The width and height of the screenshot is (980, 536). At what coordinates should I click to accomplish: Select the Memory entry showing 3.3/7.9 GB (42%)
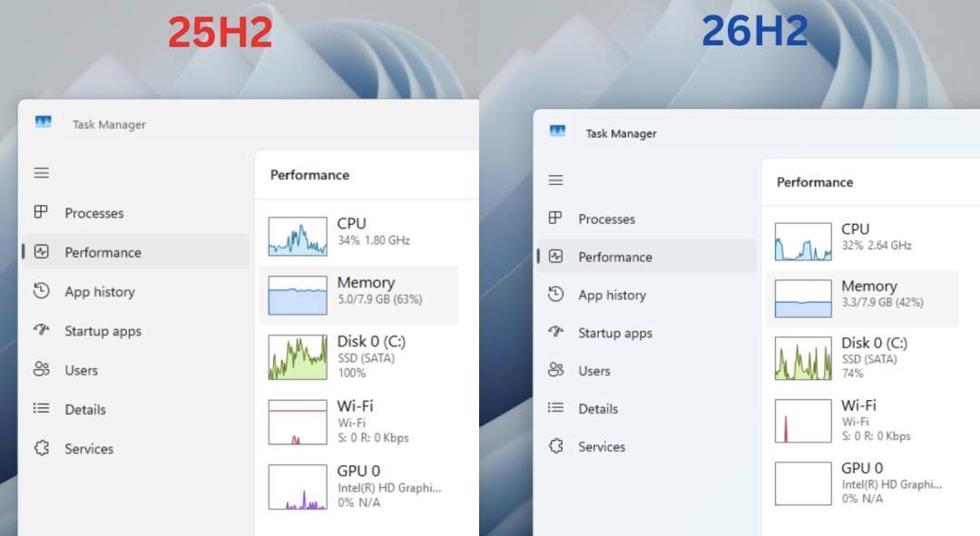(862, 298)
